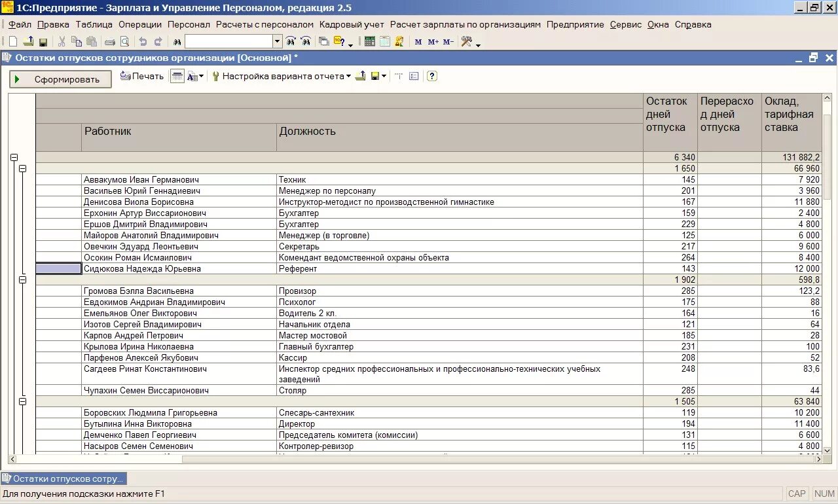Open the Расчет зарплаты по организациям menu
Image resolution: width=838 pixels, height=504 pixels.
[x=465, y=24]
